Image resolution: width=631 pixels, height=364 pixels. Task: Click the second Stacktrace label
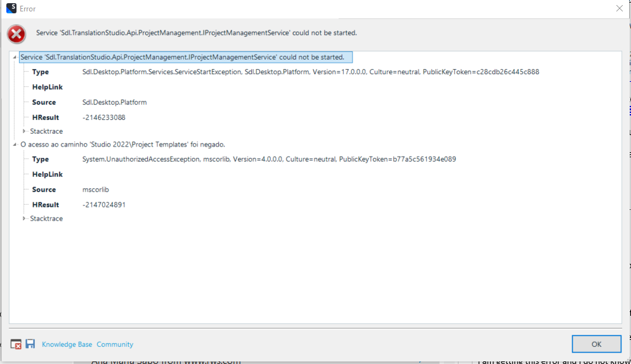[x=46, y=218]
